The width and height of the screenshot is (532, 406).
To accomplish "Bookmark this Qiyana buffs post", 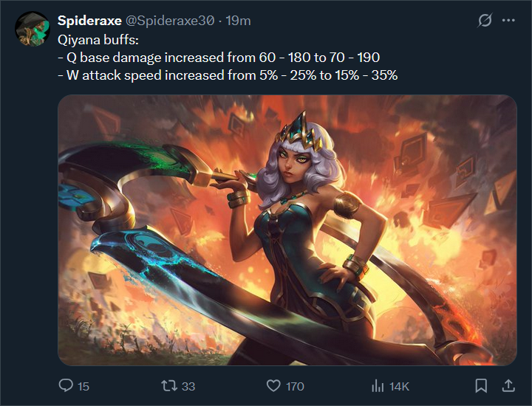I will coord(481,385).
